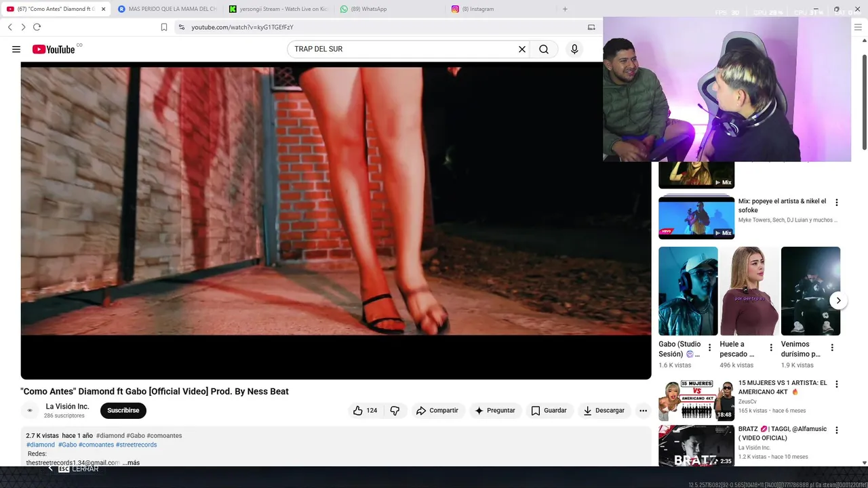This screenshot has width=868, height=488.
Task: Run search with the magnifying glass button
Action: (544, 49)
